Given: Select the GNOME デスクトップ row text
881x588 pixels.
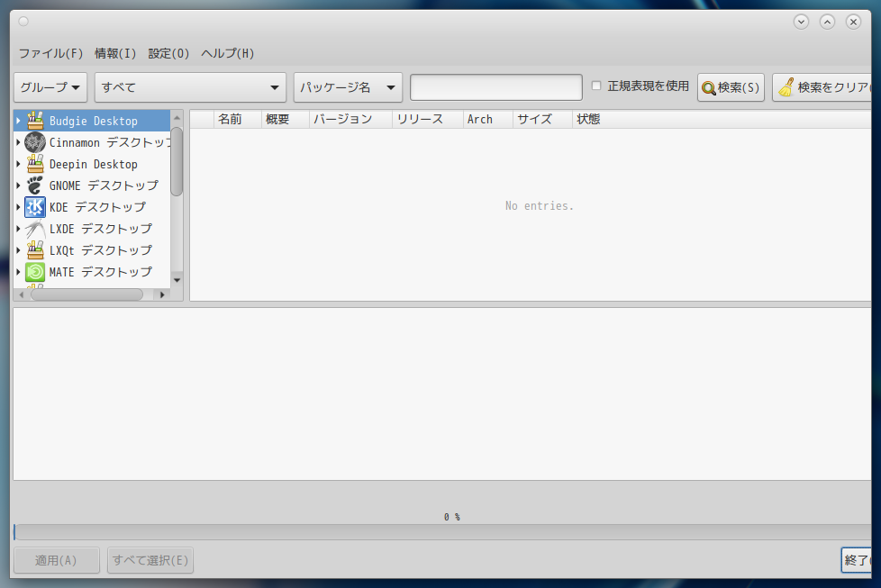Looking at the screenshot, I should tap(104, 185).
